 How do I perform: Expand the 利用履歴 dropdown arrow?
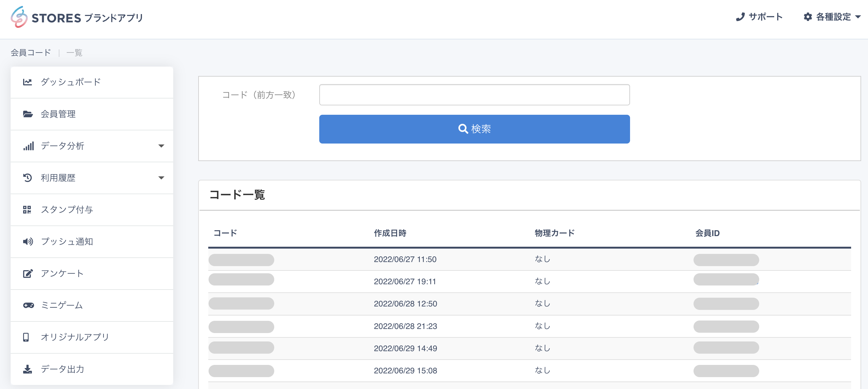pos(161,178)
